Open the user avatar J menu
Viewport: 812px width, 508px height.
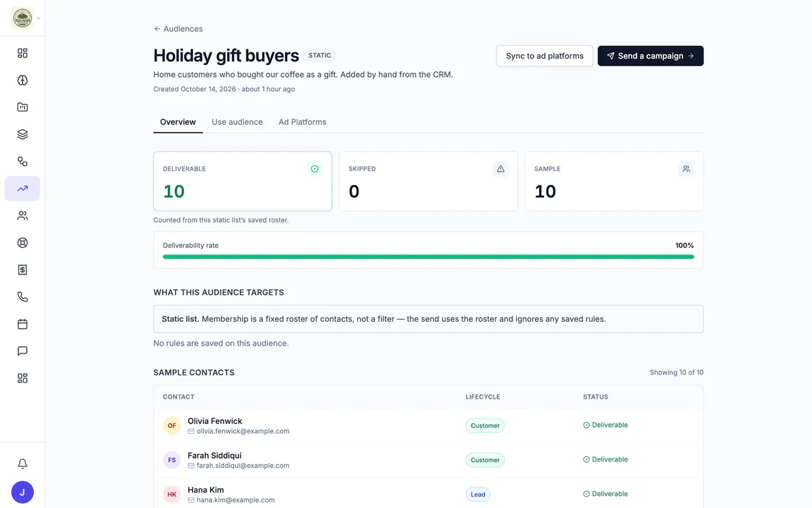tap(23, 492)
